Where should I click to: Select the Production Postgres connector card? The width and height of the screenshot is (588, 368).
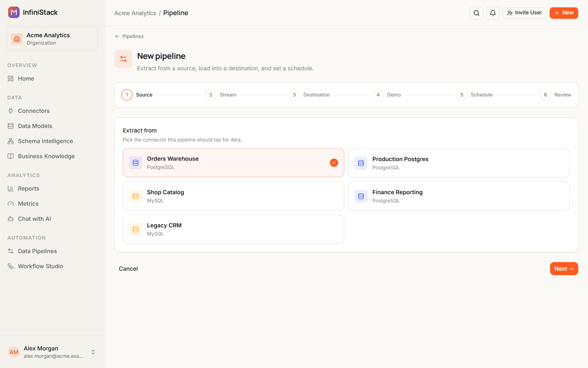coord(459,163)
